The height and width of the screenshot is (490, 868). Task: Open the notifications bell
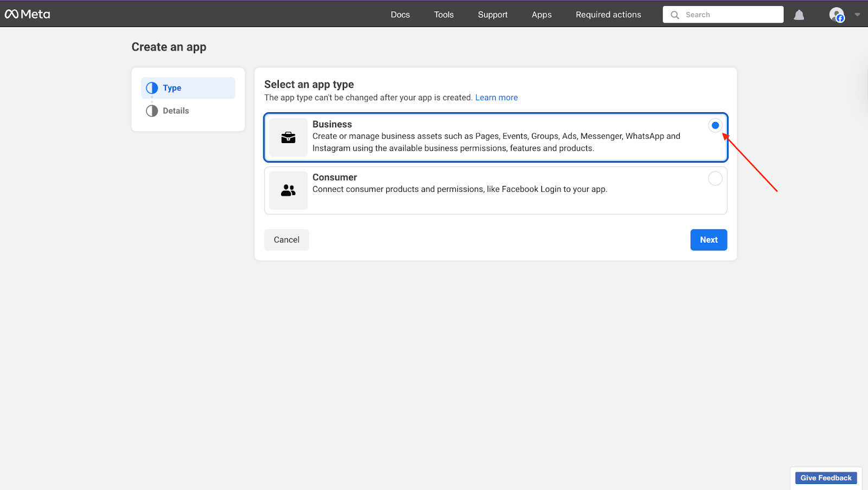[799, 15]
